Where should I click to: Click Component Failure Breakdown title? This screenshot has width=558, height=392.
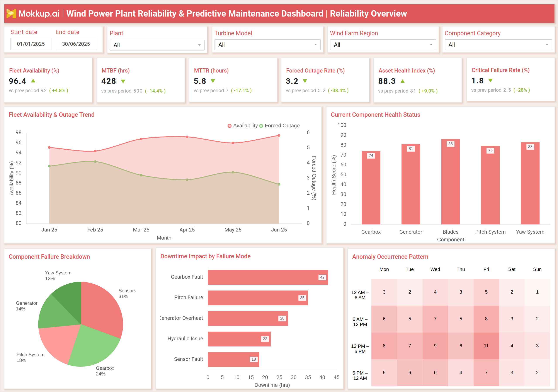tap(49, 257)
